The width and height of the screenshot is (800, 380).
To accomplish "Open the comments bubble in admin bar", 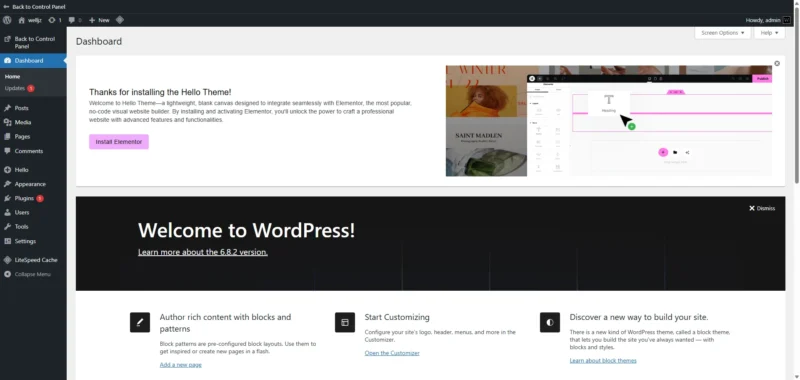I will coord(71,20).
